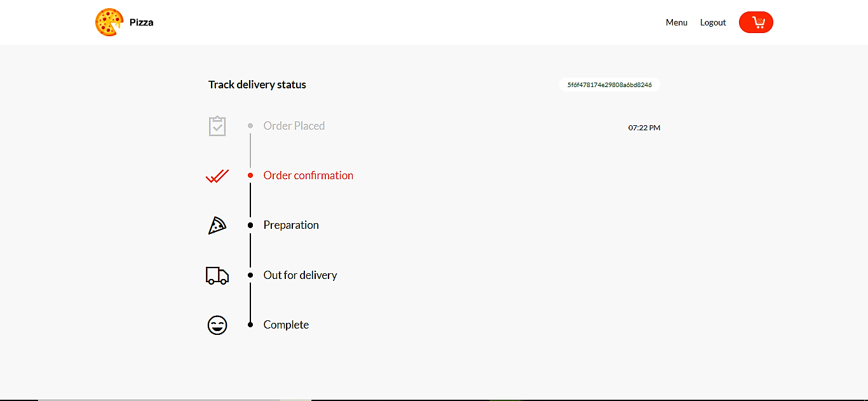This screenshot has height=401, width=868.
Task: Expand the order ID badge
Action: [609, 84]
